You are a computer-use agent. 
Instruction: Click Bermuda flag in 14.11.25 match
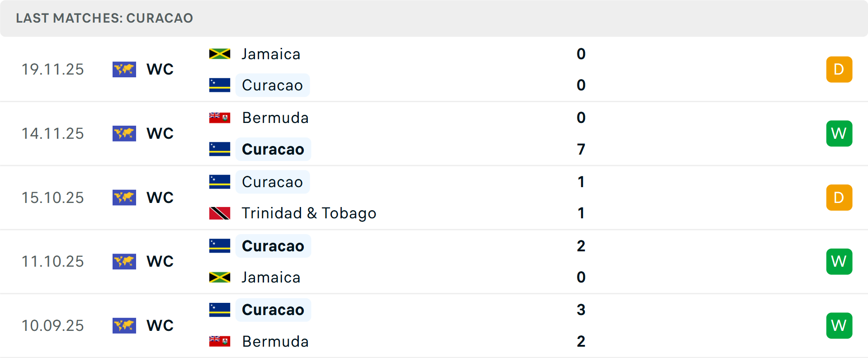click(220, 118)
